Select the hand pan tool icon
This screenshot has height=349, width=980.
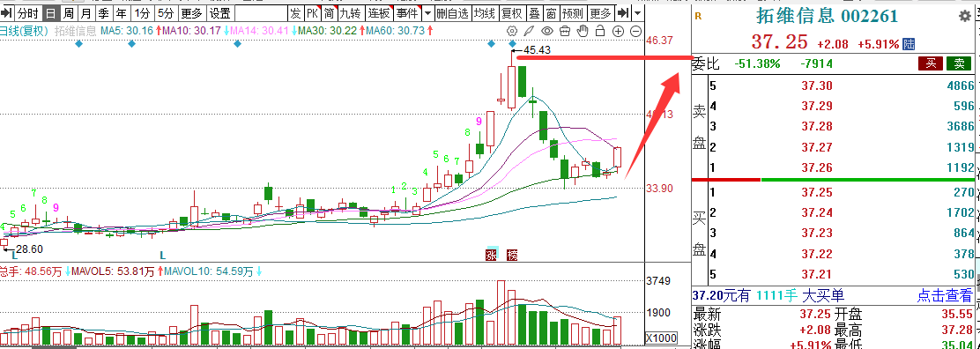coord(582,31)
